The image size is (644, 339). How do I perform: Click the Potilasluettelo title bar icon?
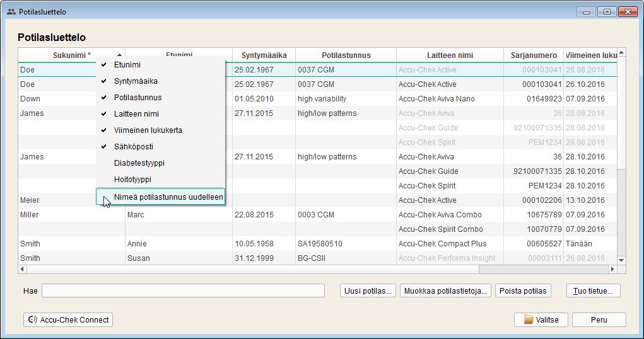(11, 11)
